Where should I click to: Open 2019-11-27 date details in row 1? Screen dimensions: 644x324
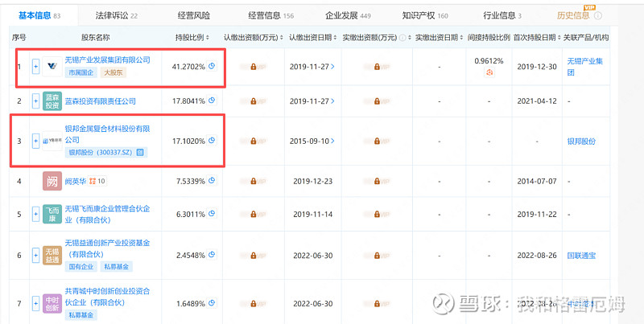[x=312, y=67]
